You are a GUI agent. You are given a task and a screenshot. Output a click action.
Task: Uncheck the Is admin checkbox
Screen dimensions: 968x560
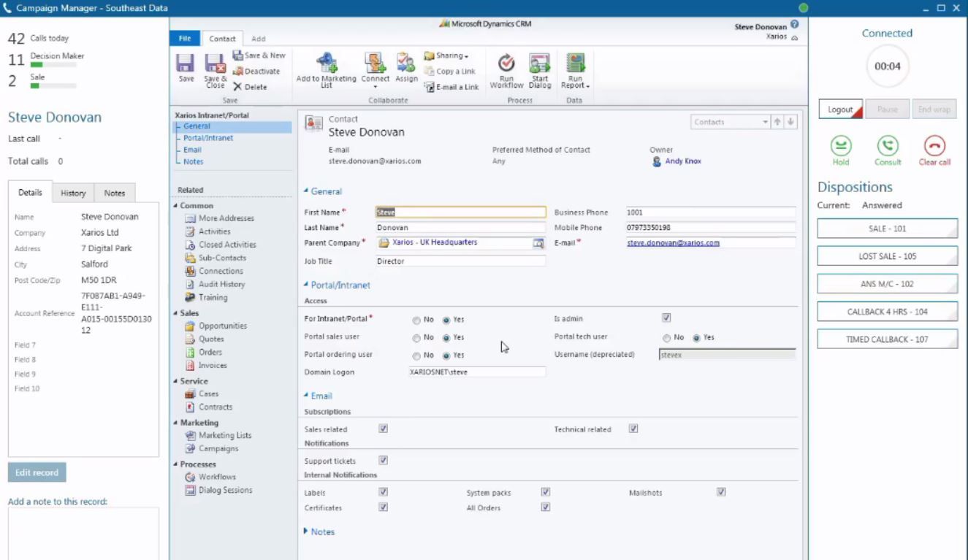coord(666,319)
